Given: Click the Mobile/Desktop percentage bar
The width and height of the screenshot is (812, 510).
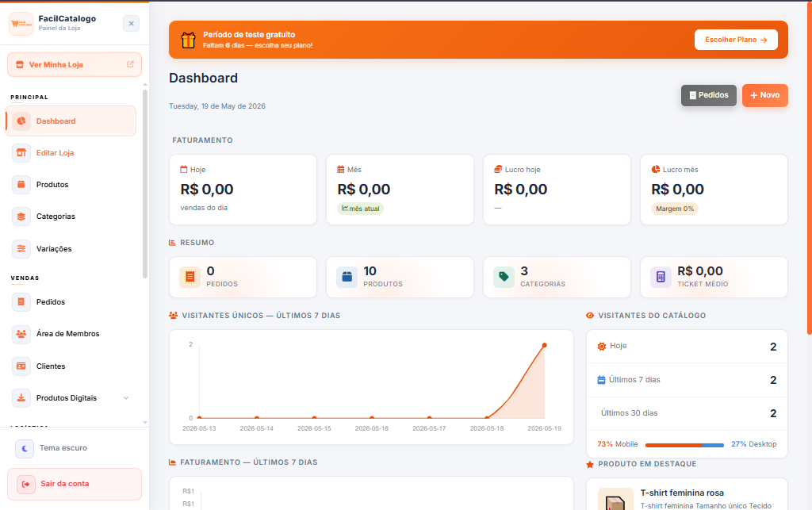Looking at the screenshot, I should 684,445.
